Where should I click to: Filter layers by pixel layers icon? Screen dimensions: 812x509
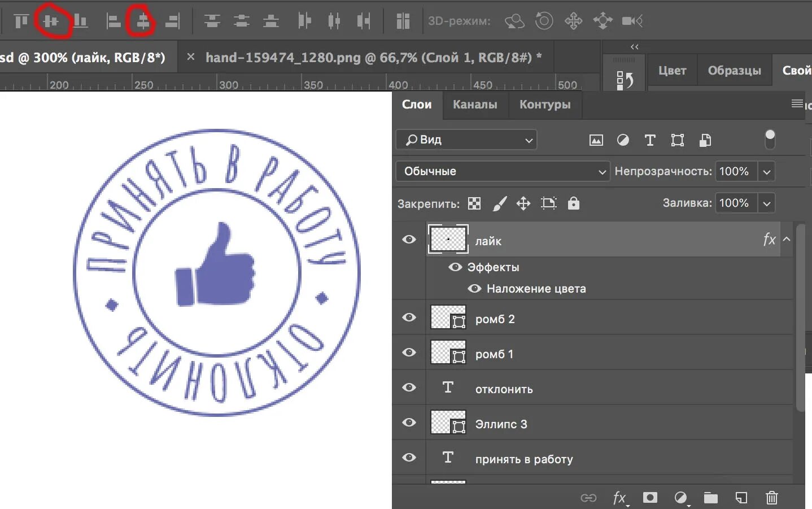[x=596, y=140]
